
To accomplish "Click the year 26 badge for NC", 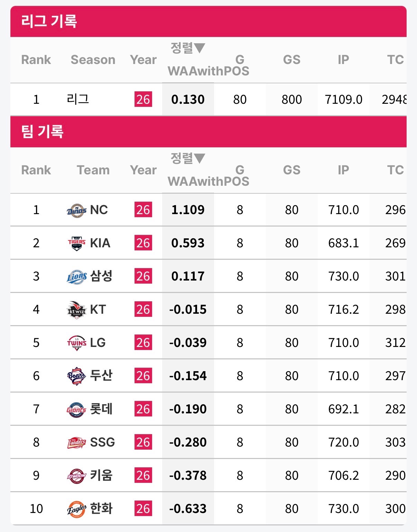I will (x=143, y=210).
